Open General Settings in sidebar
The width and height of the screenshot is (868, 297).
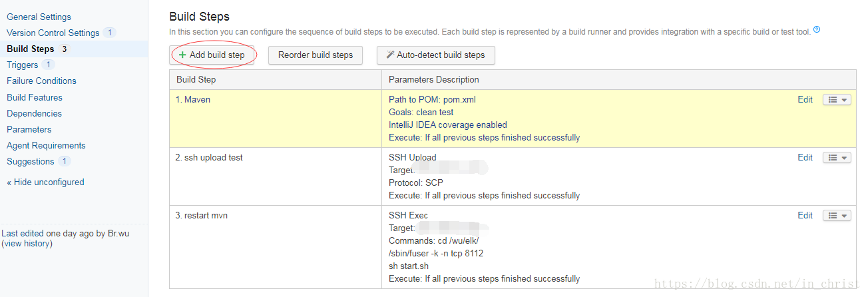tap(39, 17)
